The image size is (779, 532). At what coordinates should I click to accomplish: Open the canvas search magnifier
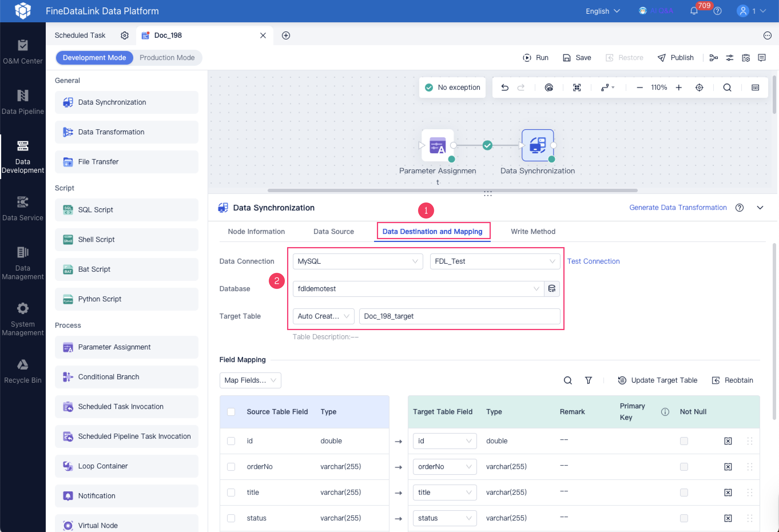[727, 88]
